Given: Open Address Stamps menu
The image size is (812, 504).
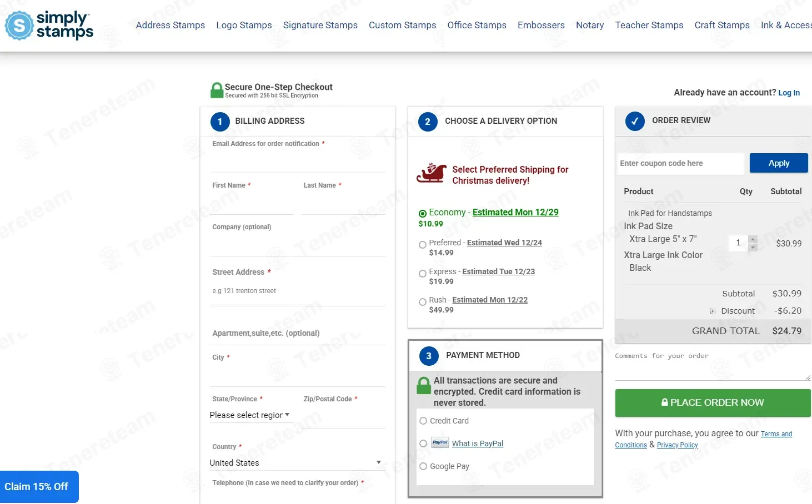Looking at the screenshot, I should coord(170,25).
